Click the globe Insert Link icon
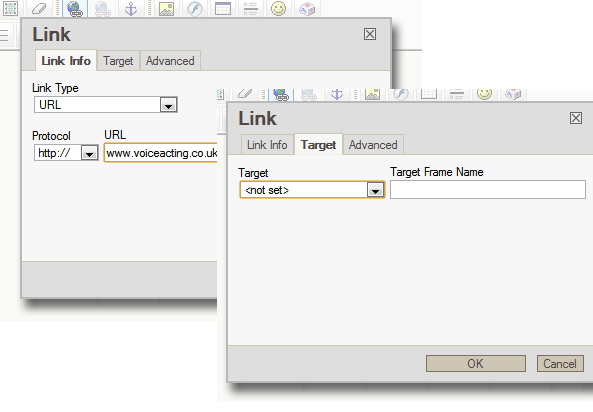This screenshot has height=412, width=593. [75, 8]
